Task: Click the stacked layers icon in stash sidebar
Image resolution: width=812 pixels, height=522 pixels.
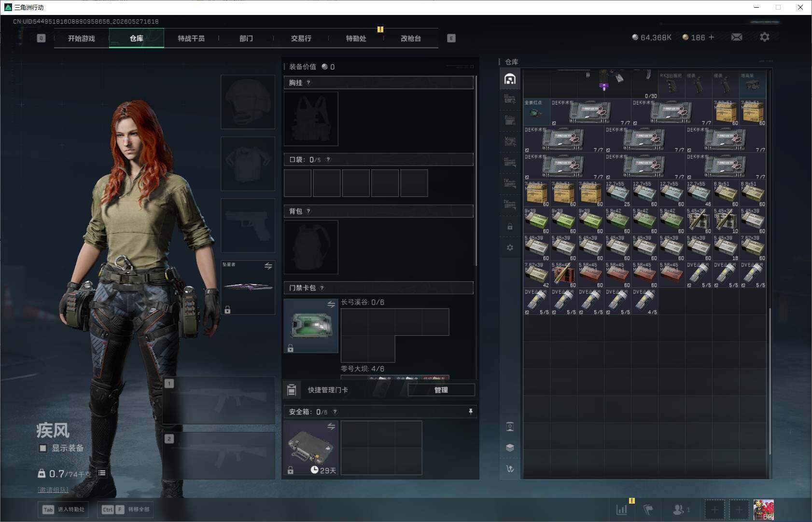Action: (x=510, y=448)
